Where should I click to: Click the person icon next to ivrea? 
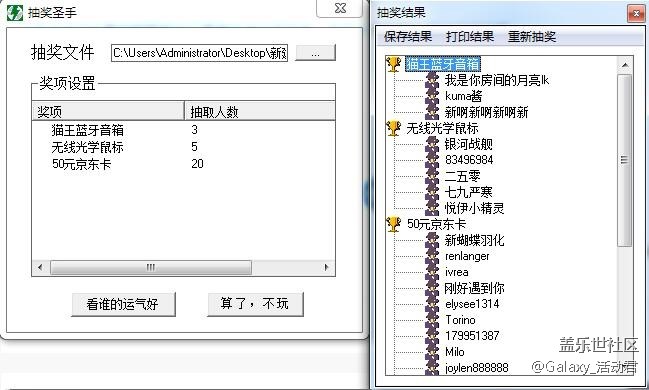tap(432, 272)
